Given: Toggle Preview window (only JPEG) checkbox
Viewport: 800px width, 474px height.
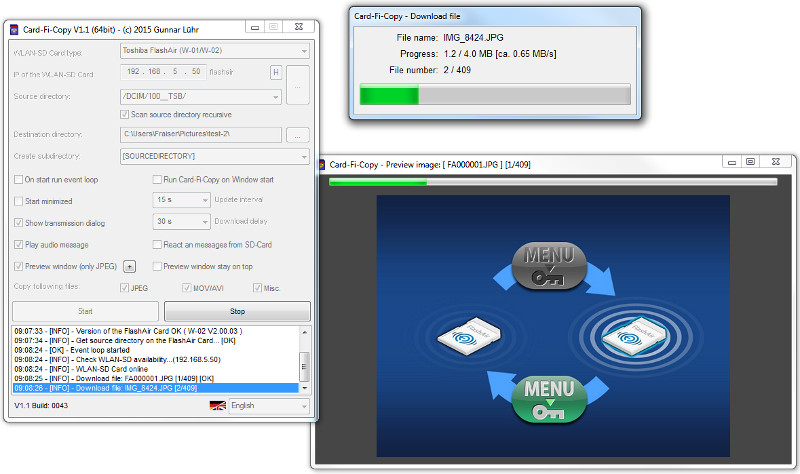Looking at the screenshot, I should point(18,266).
